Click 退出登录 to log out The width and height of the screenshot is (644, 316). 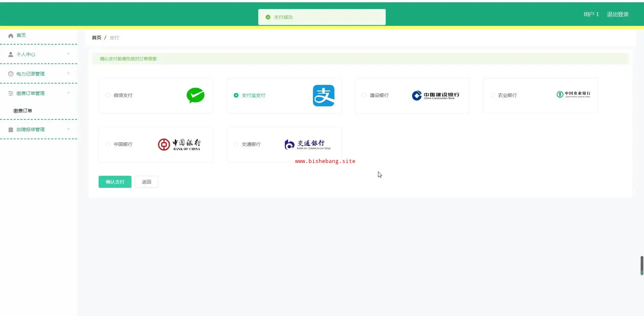[618, 14]
